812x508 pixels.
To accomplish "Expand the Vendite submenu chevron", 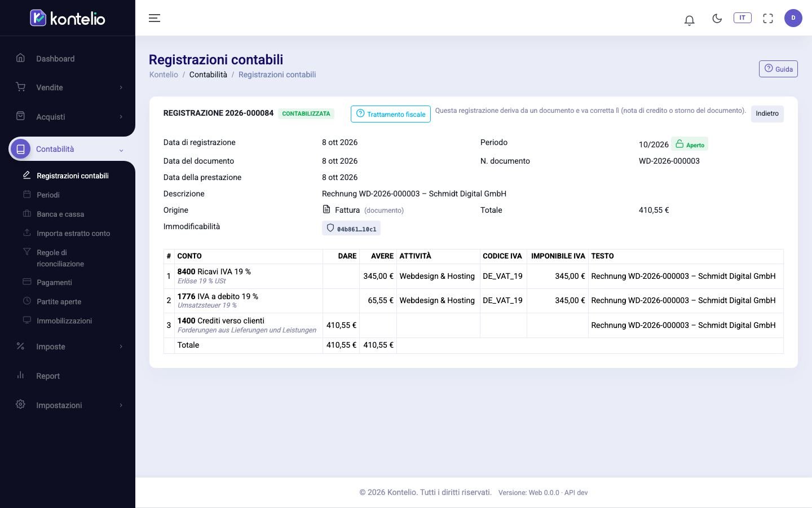I will pyautogui.click(x=121, y=87).
